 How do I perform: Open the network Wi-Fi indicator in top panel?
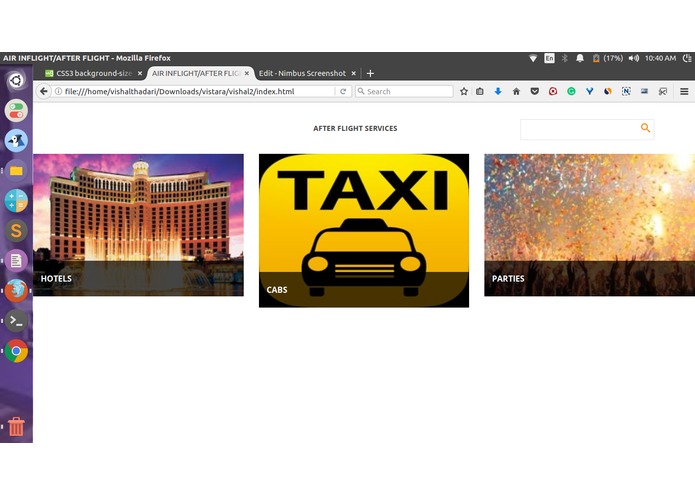point(533,58)
